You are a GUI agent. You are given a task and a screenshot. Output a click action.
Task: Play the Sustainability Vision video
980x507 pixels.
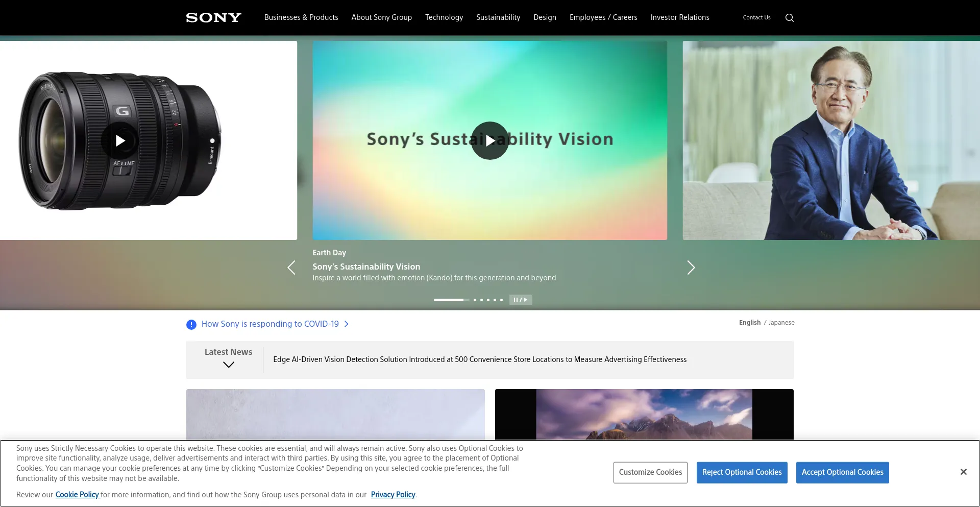click(489, 140)
